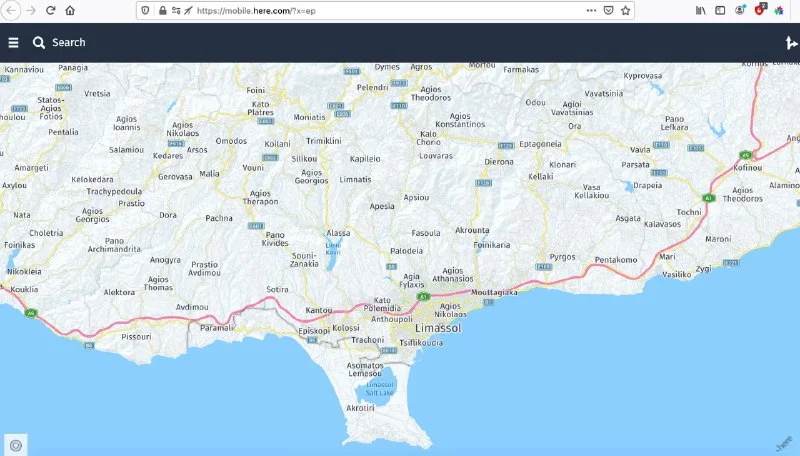The width and height of the screenshot is (800, 456).
Task: Bookmark this page with star icon
Action: point(626,10)
